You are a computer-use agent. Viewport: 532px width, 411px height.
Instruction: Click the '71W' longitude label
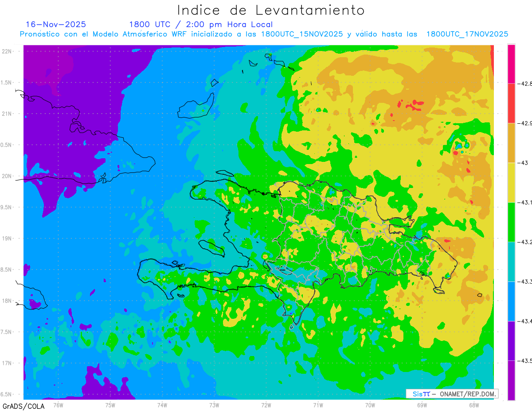click(318, 405)
